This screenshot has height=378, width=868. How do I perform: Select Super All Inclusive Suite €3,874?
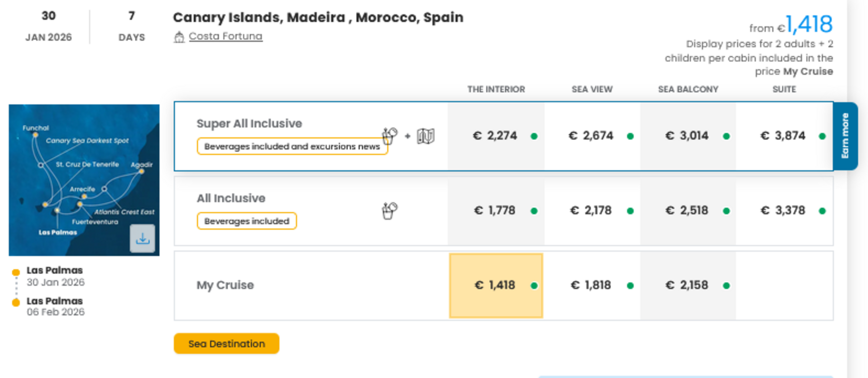point(783,136)
